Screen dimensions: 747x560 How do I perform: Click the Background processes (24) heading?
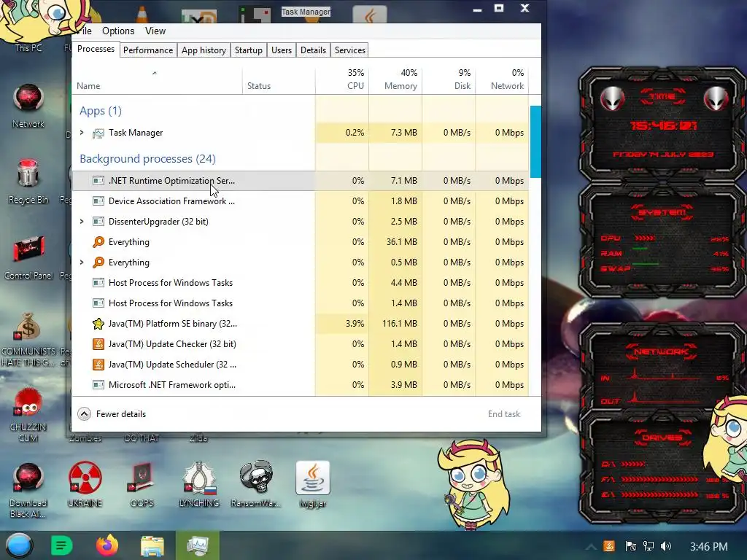147,158
